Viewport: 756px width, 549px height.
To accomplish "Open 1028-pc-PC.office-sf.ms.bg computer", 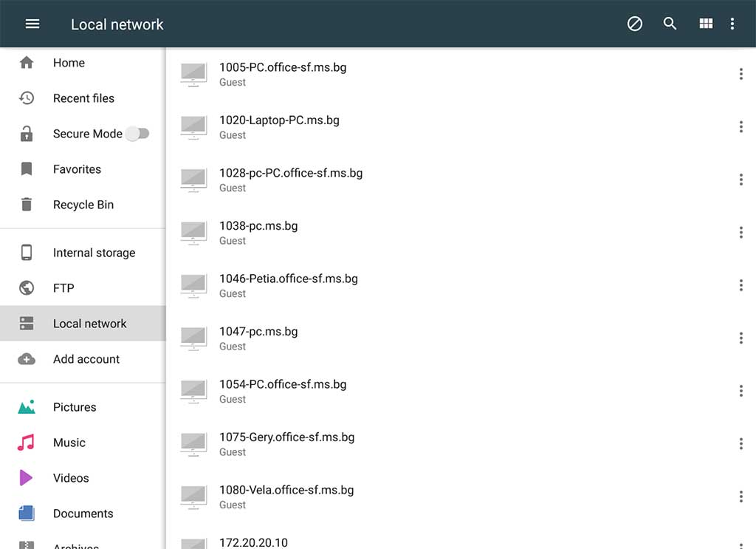I will click(x=461, y=180).
